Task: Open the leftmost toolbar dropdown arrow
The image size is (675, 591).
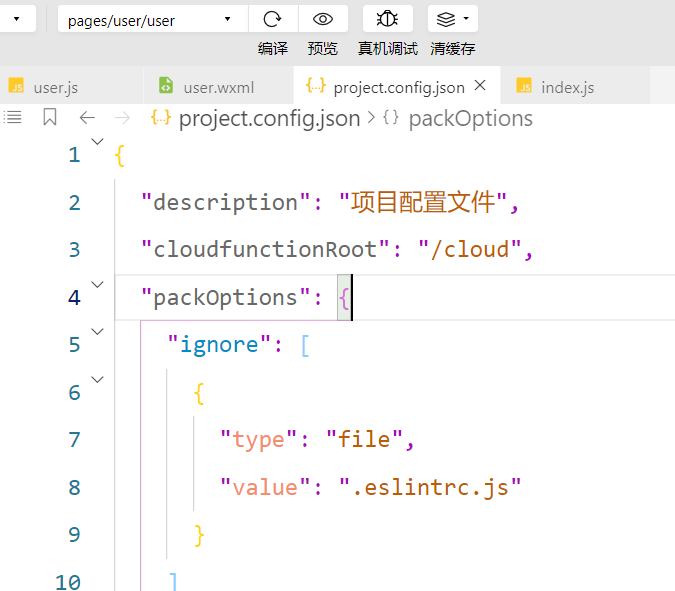Action: click(x=17, y=19)
